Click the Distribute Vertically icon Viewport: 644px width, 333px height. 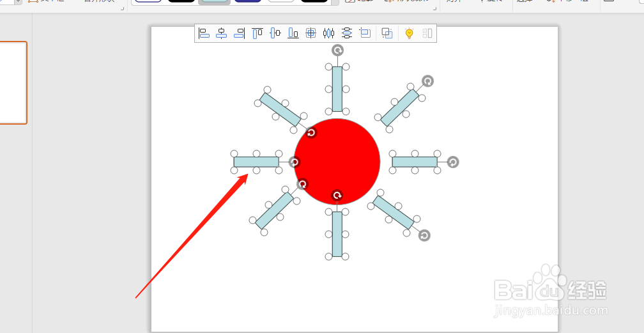pos(347,33)
